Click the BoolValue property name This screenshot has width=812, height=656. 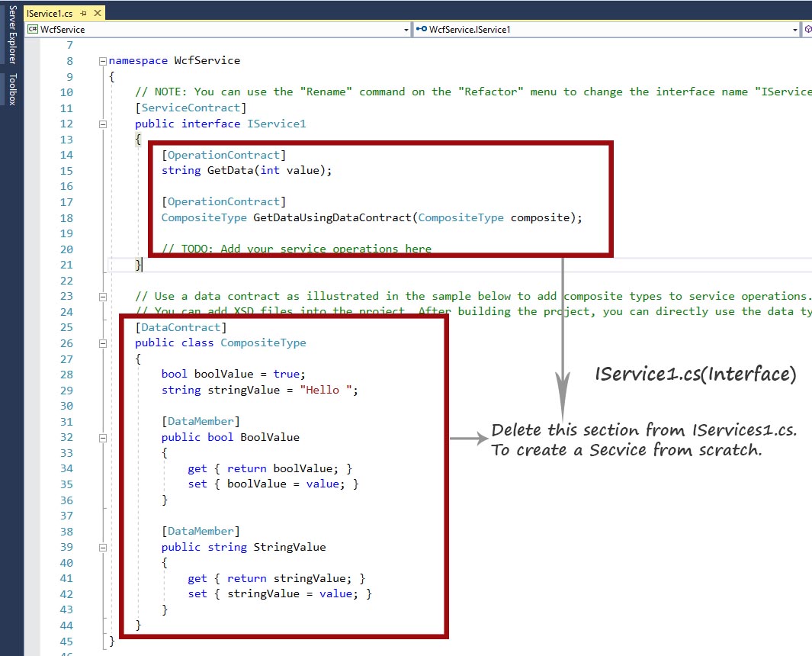pyautogui.click(x=270, y=437)
